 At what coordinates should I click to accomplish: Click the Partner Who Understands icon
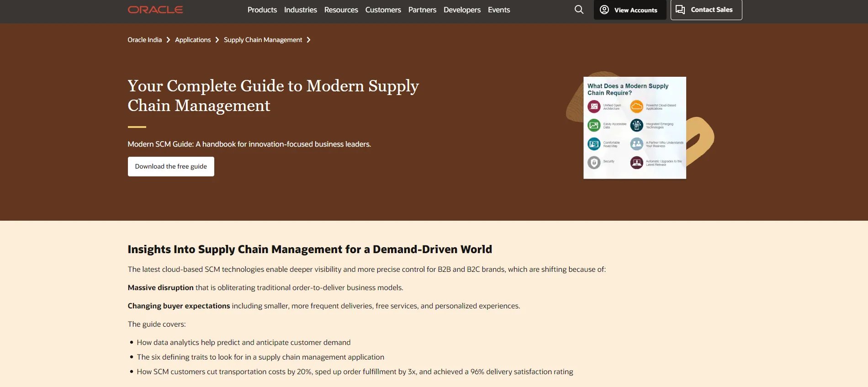coord(637,144)
